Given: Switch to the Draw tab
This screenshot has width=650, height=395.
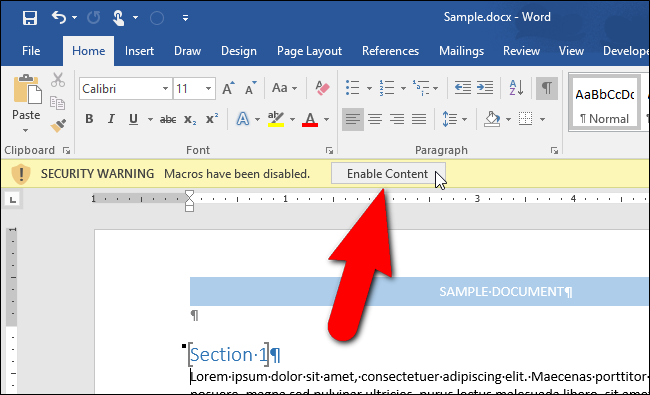Looking at the screenshot, I should pos(187,51).
